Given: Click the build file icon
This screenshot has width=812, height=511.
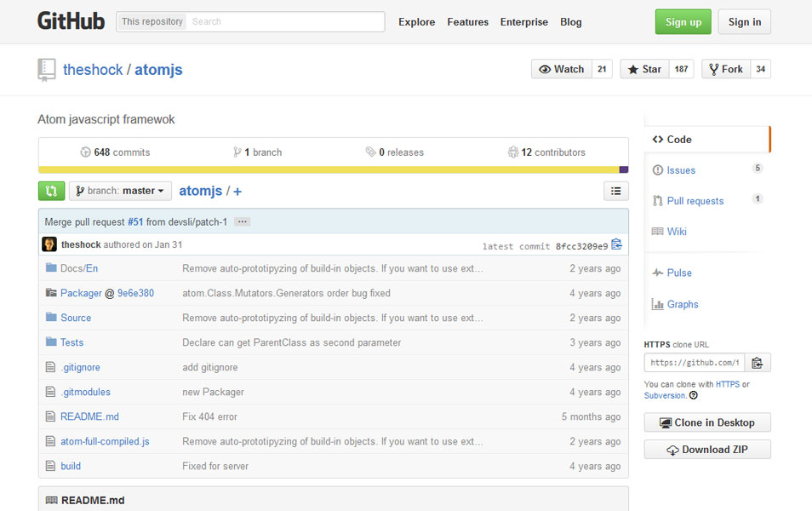Looking at the screenshot, I should (x=50, y=466).
